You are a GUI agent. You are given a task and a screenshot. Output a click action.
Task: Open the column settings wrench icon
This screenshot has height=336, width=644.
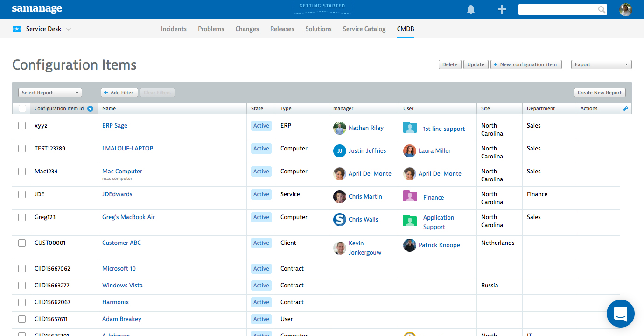coord(626,108)
